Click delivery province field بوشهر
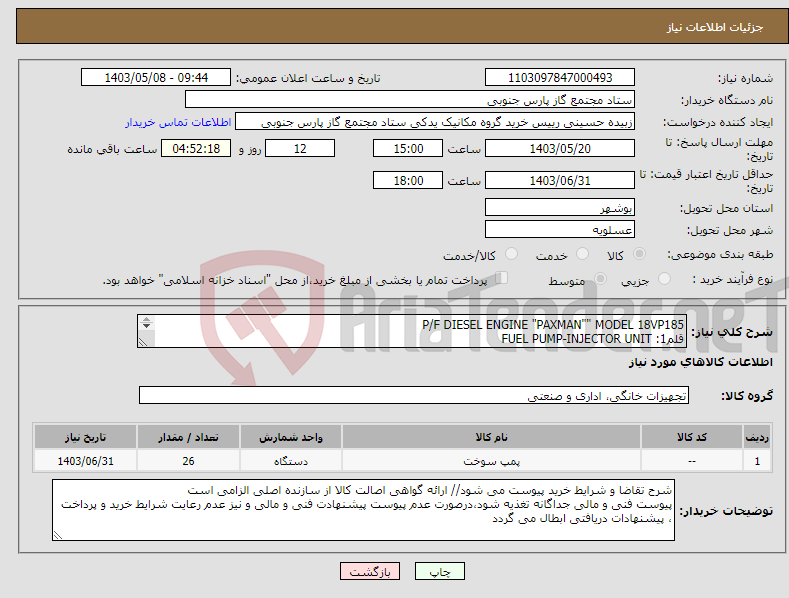Image resolution: width=789 pixels, height=598 pixels. pos(560,207)
